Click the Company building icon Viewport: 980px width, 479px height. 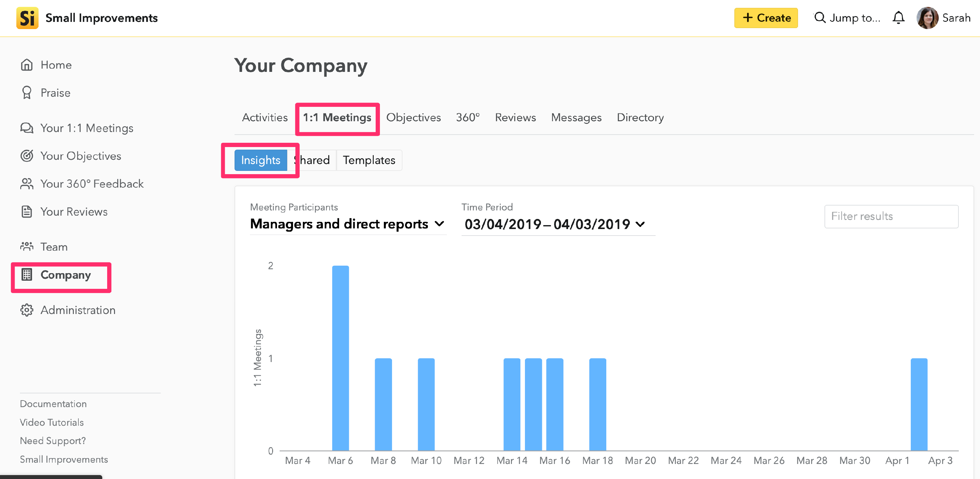coord(27,275)
